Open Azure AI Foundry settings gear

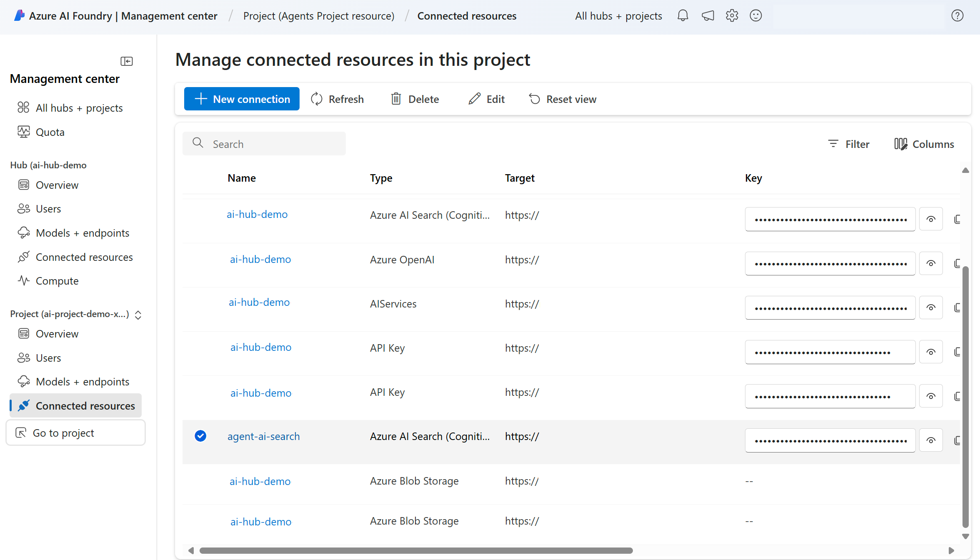point(732,15)
